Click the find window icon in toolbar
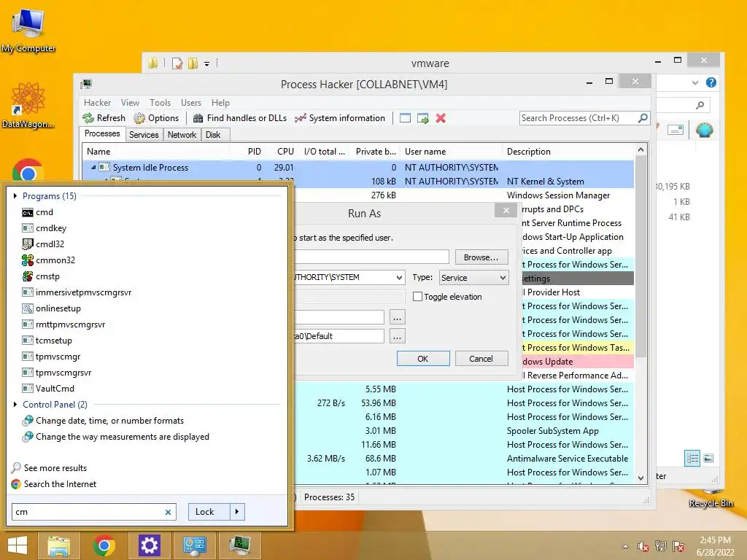 pyautogui.click(x=405, y=118)
